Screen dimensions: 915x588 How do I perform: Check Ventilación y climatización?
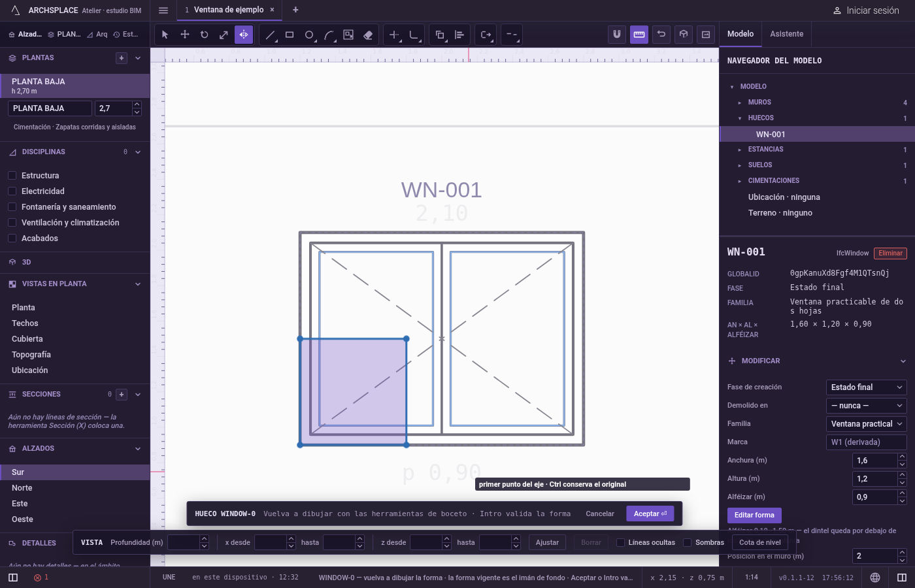[x=12, y=223]
